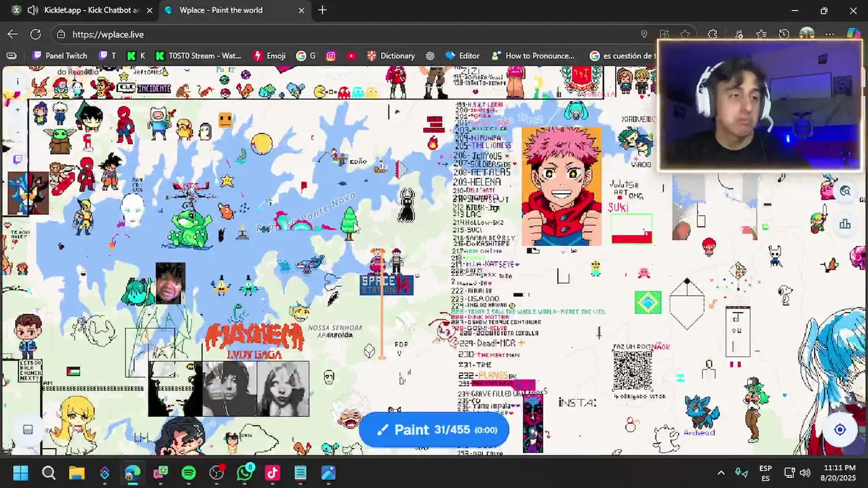Screen dimensions: 868x488
Task: Open browser settings and more menu
Action: point(830,34)
